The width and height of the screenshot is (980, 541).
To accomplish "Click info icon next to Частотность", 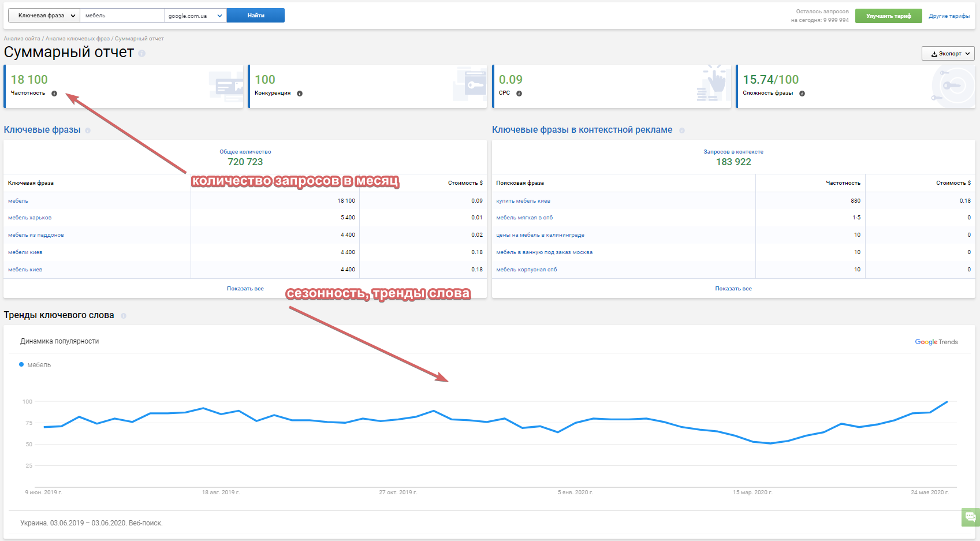I will pyautogui.click(x=54, y=94).
